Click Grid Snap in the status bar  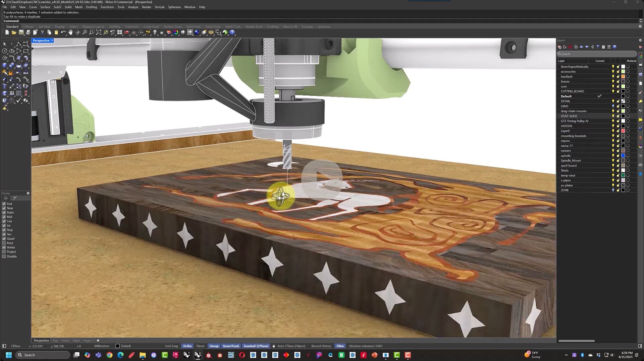[171, 346]
